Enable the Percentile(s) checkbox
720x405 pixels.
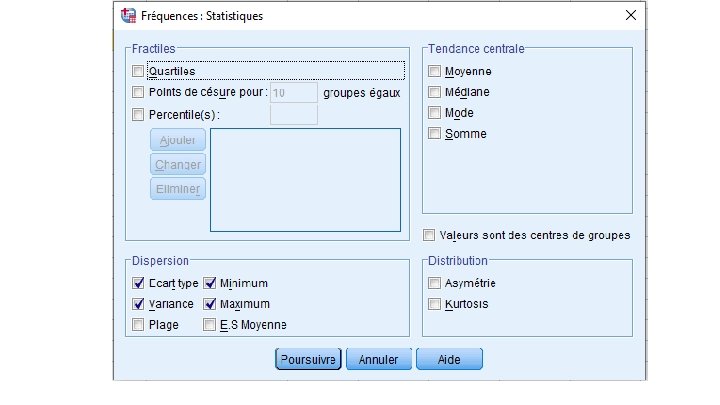pos(138,114)
